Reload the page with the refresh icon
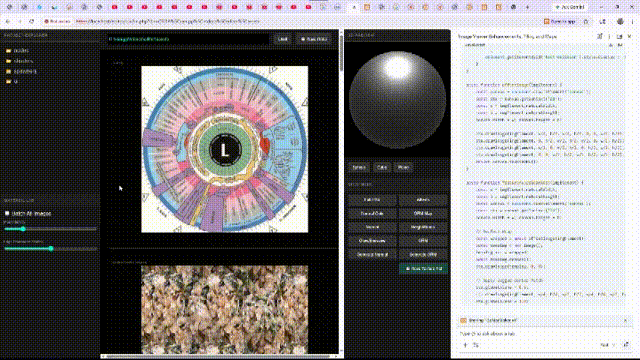 click(31, 21)
